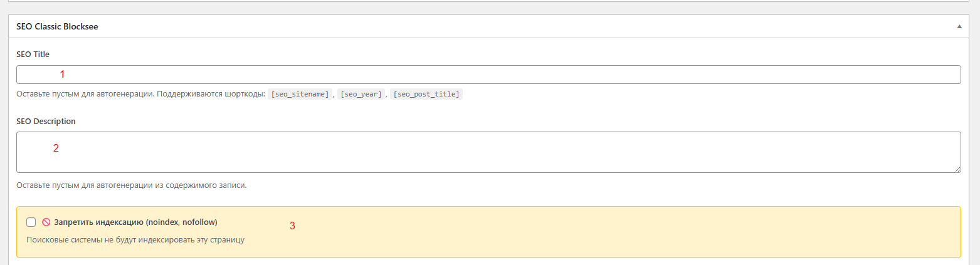Select the [seo_year] shortcode tag
The width and height of the screenshot is (980, 265).
361,95
